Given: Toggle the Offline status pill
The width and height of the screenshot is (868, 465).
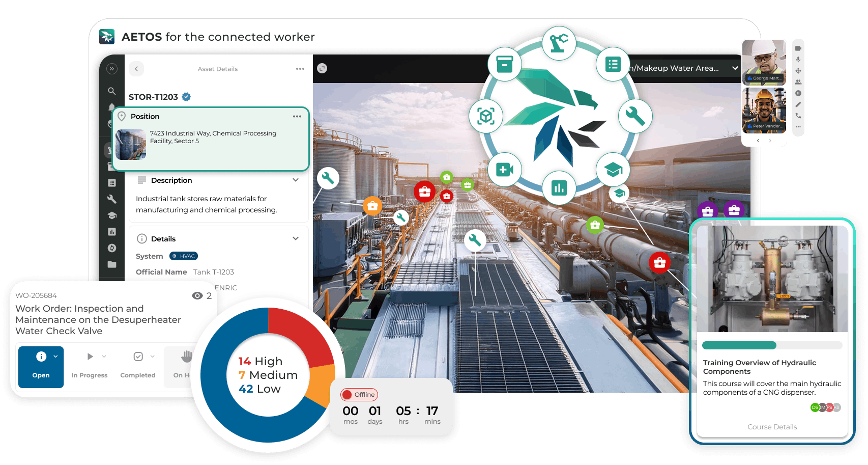Looking at the screenshot, I should point(359,395).
